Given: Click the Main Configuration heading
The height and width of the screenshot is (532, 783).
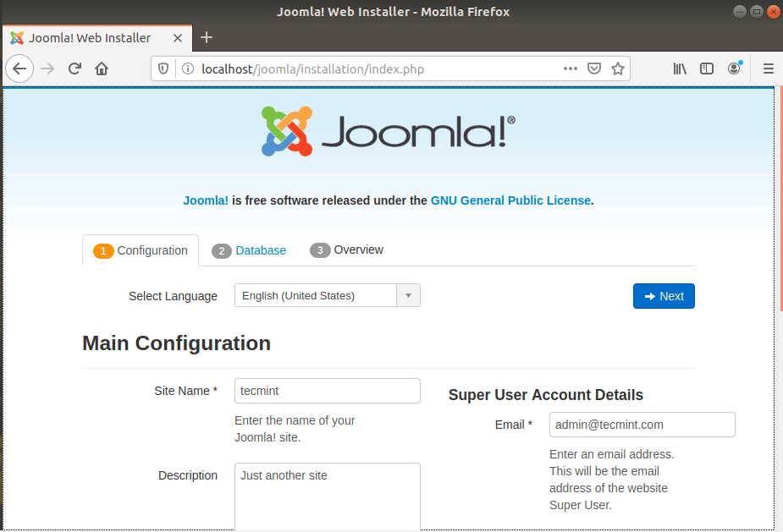Looking at the screenshot, I should coord(176,343).
